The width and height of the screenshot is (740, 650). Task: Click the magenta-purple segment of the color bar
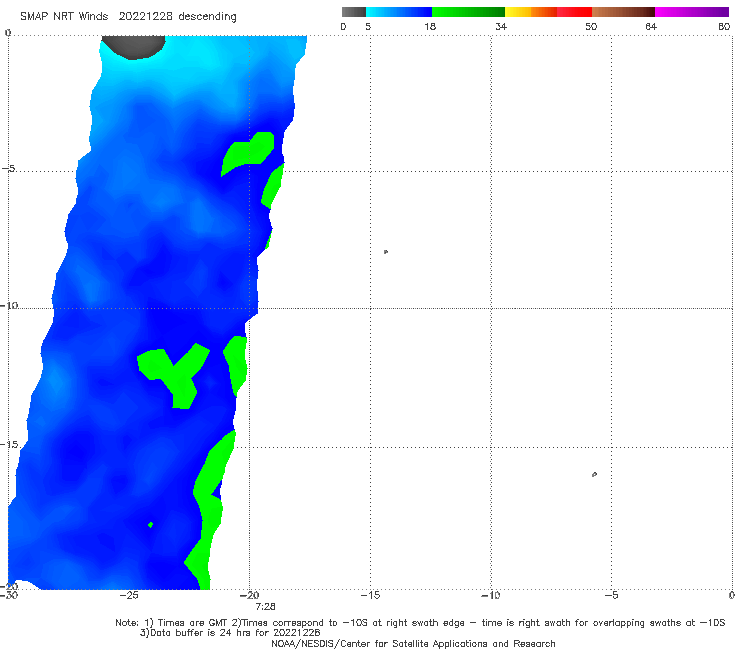(692, 12)
